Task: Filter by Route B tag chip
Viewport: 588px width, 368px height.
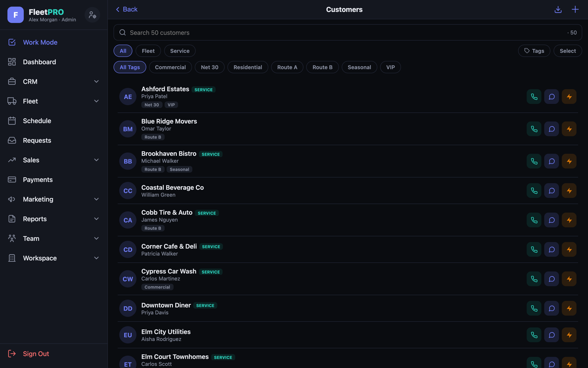Action: tap(322, 67)
